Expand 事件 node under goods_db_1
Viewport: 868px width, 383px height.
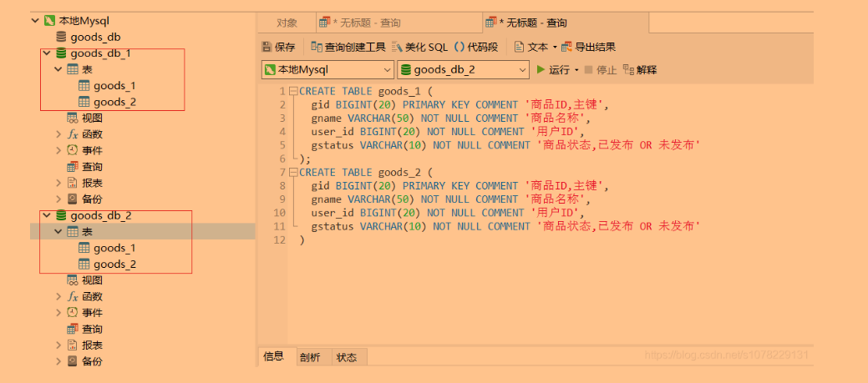[58, 150]
